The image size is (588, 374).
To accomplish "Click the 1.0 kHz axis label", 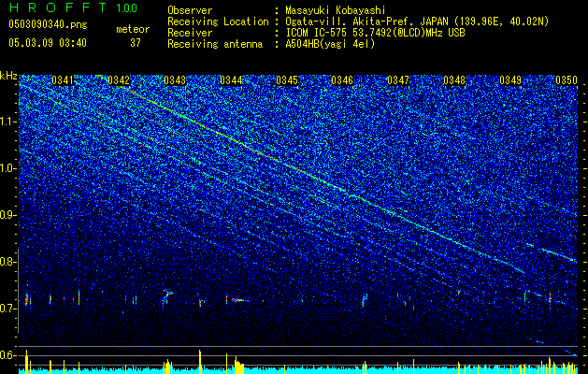I will 7,168.
